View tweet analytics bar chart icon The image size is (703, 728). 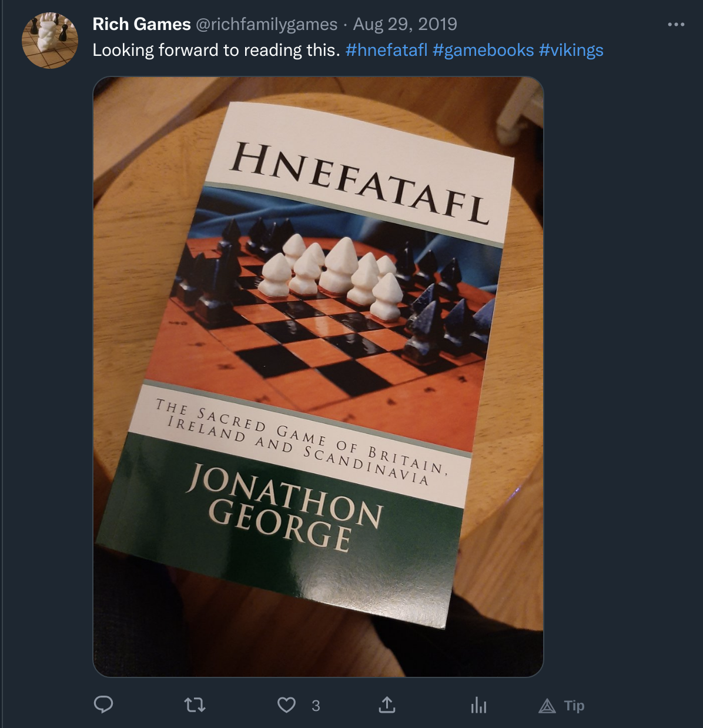pos(478,705)
